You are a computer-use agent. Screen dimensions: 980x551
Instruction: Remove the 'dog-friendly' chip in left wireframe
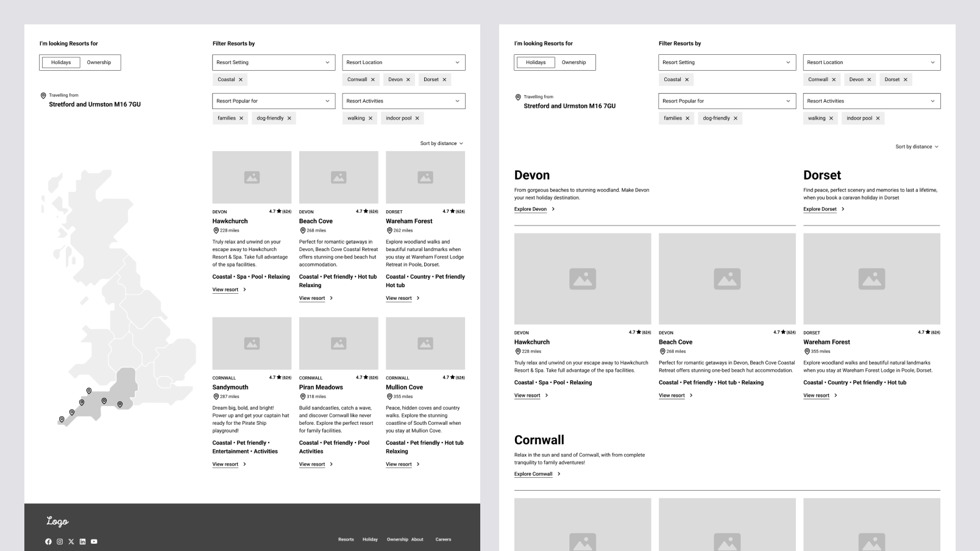coord(289,118)
